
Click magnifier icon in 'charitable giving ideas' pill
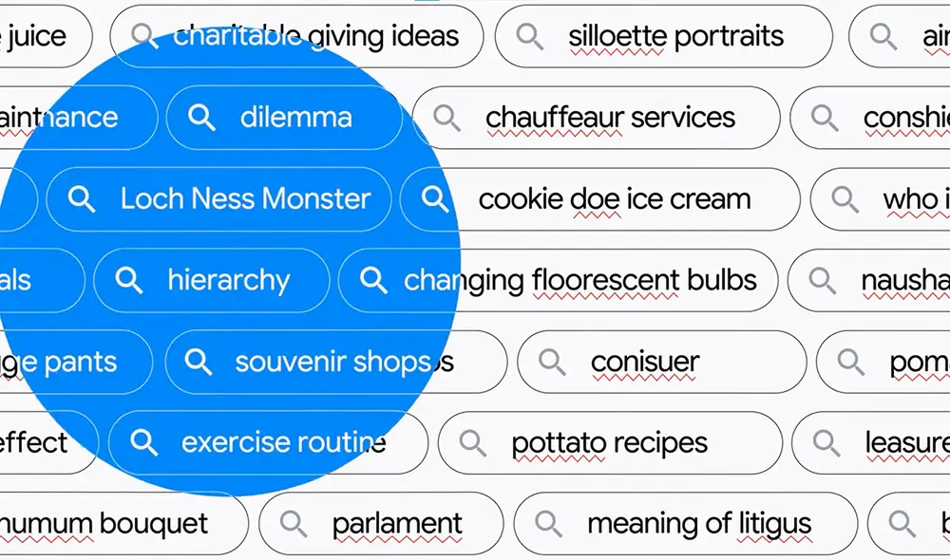[x=144, y=37]
